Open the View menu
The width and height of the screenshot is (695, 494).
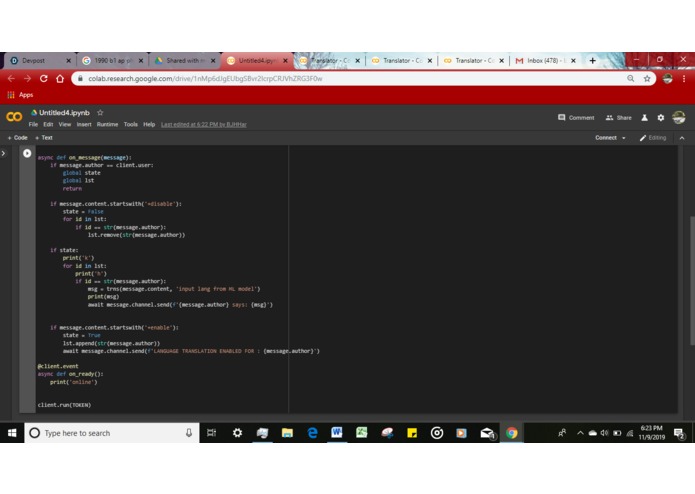coord(65,124)
